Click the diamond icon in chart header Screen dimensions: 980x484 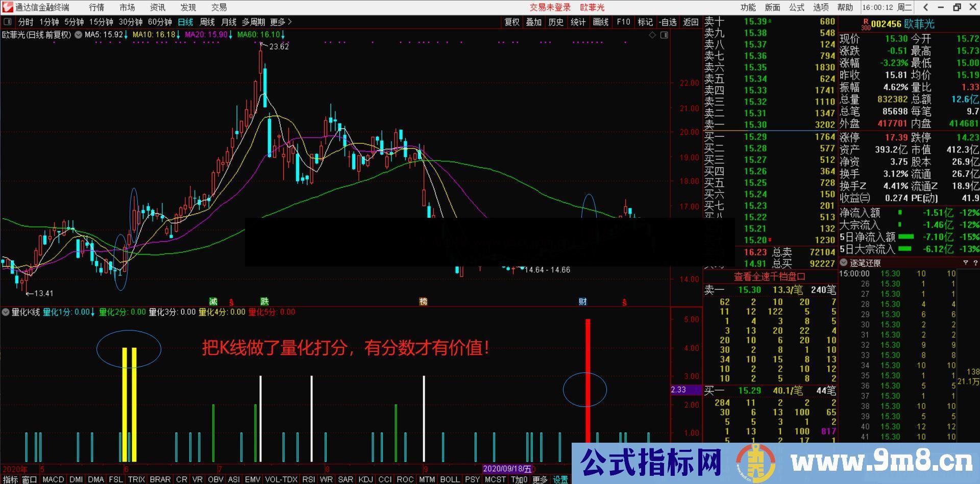click(x=652, y=35)
